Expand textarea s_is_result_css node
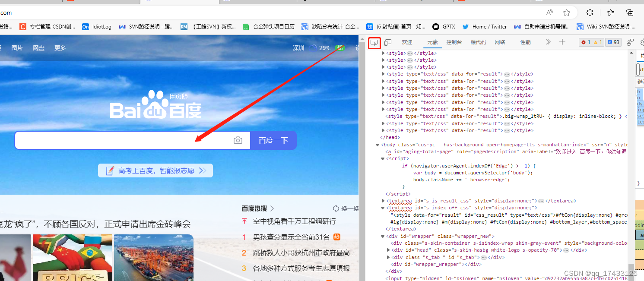644x281 pixels. pyautogui.click(x=383, y=201)
